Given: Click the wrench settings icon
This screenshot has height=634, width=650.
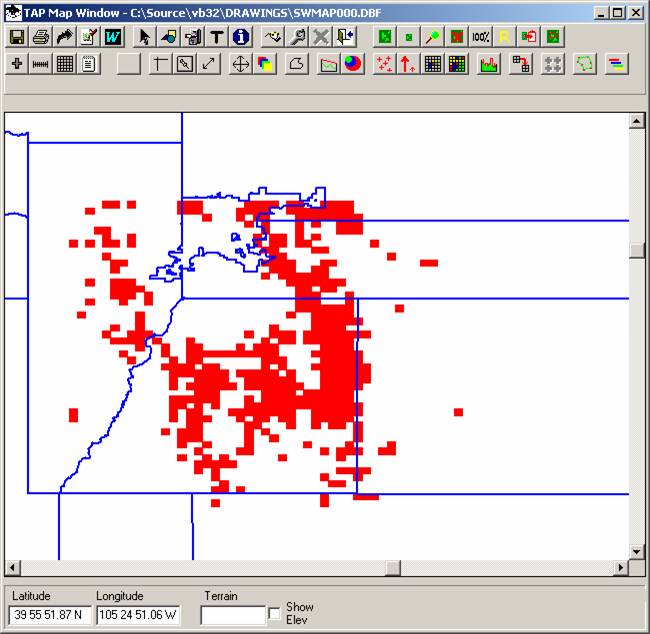Looking at the screenshot, I should (x=297, y=37).
